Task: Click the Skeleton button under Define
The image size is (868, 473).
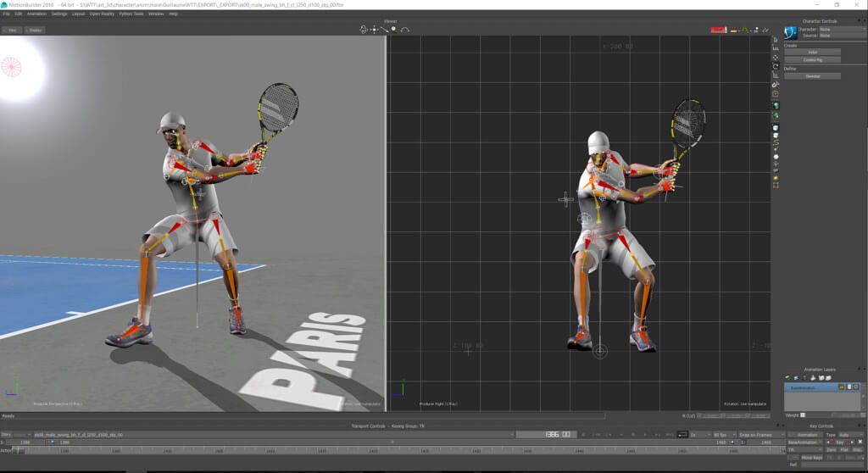Action: (x=813, y=76)
